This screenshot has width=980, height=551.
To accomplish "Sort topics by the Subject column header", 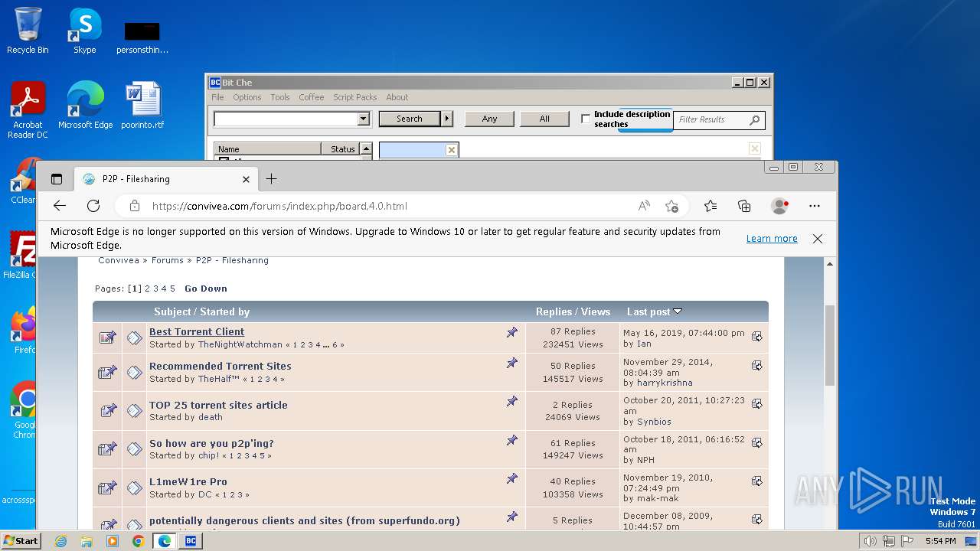I will pyautogui.click(x=172, y=311).
